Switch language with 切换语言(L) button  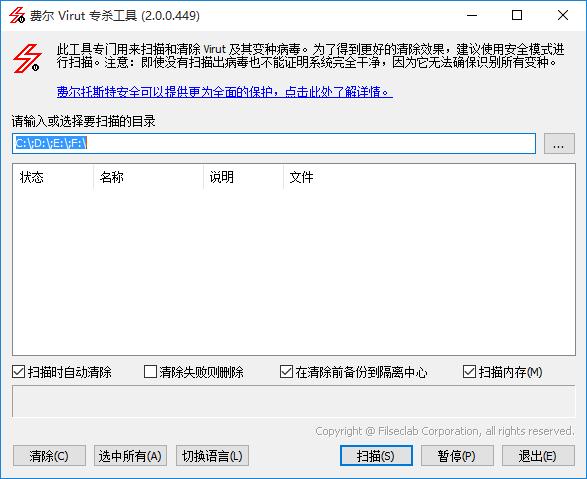pyautogui.click(x=212, y=456)
